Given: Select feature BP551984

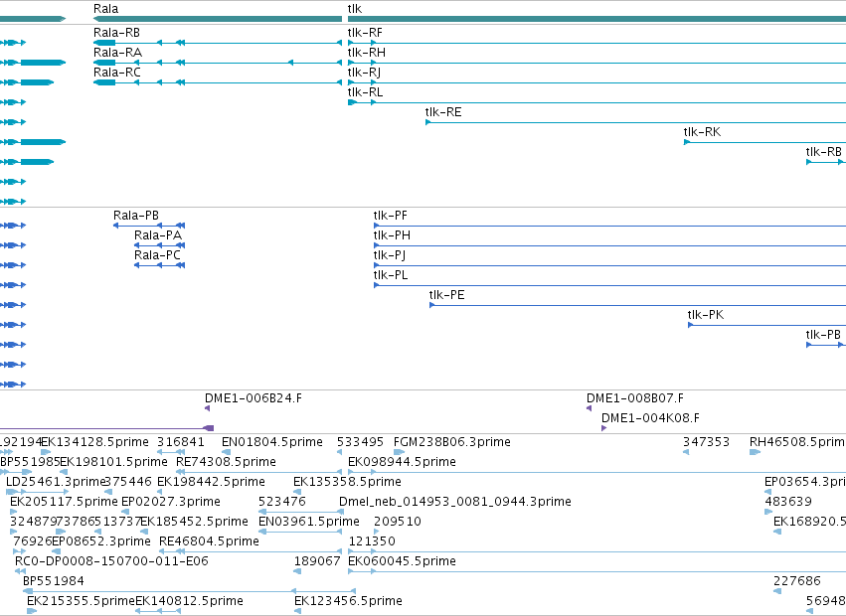Looking at the screenshot, I should point(54,581).
